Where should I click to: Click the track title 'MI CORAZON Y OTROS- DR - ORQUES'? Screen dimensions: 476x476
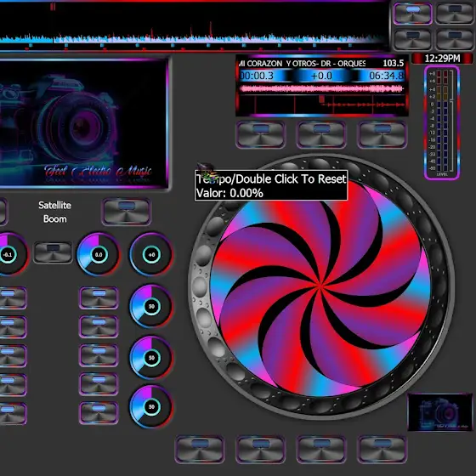(303, 64)
